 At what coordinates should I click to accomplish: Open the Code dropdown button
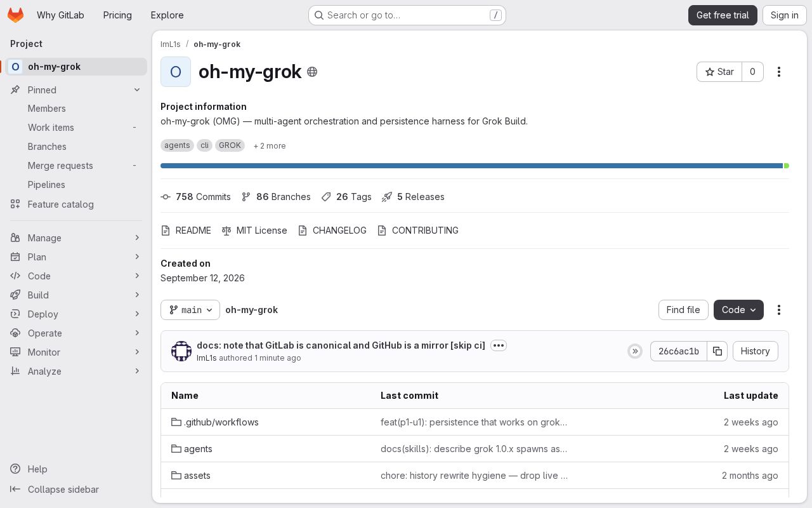click(738, 310)
